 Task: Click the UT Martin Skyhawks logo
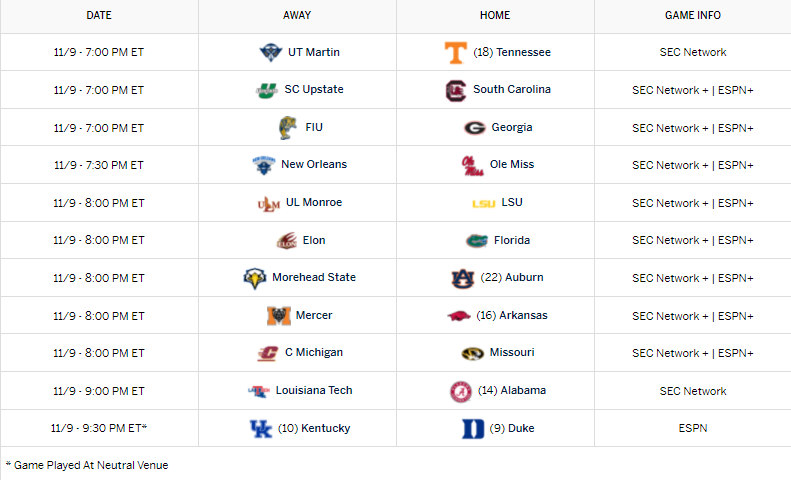pyautogui.click(x=270, y=52)
